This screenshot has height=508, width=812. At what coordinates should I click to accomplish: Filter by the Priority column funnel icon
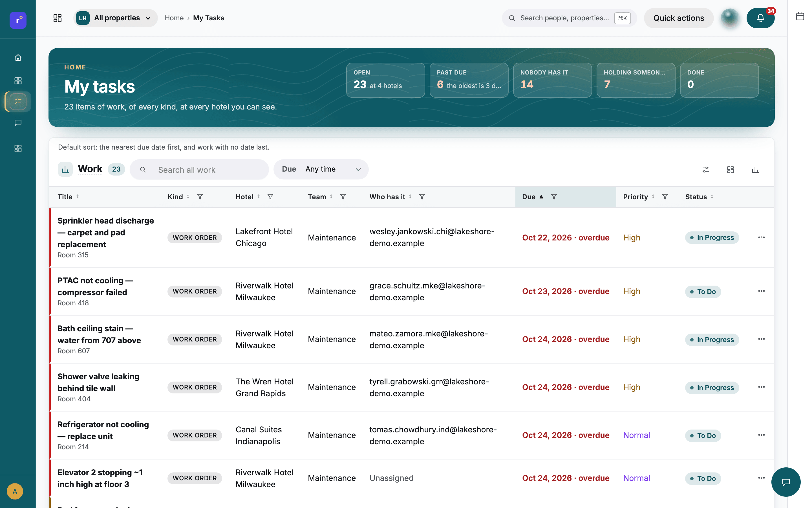[x=665, y=196]
